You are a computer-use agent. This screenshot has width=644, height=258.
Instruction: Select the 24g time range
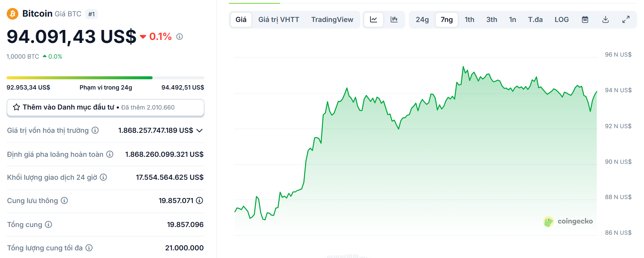pos(422,20)
